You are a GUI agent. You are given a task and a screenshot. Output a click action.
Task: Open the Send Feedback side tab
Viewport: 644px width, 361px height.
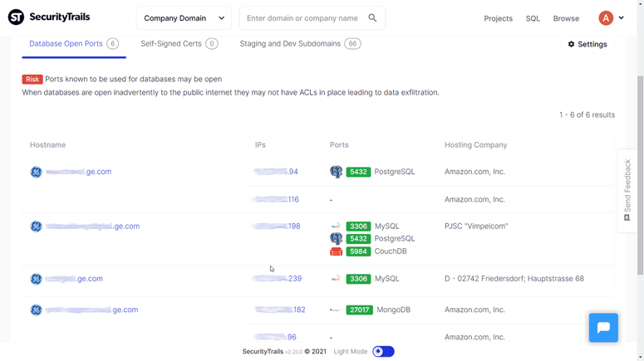click(627, 191)
